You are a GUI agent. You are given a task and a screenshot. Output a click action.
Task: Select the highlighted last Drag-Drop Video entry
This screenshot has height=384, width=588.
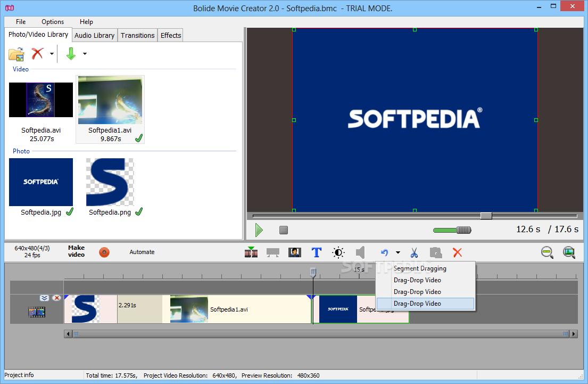(426, 303)
